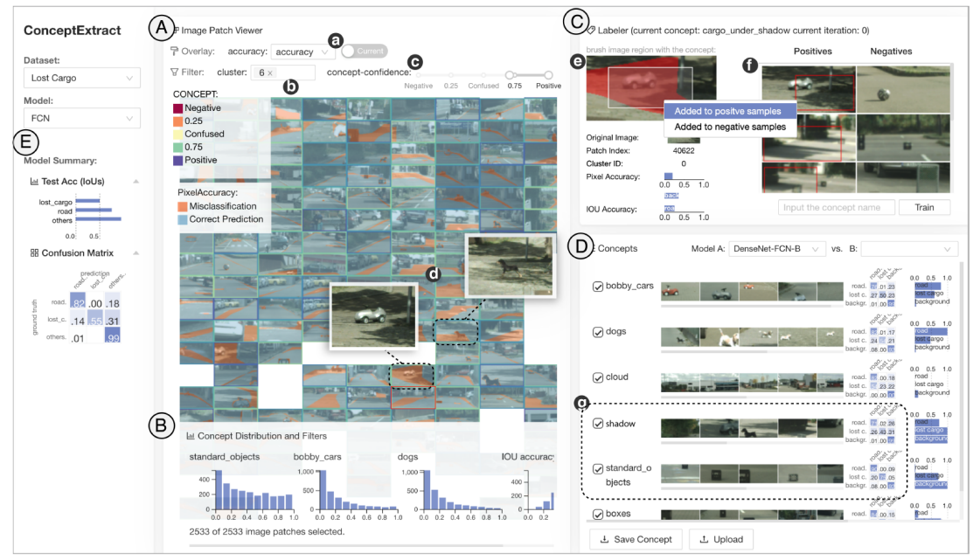Uncheck the shadow concept checkbox
The image size is (980, 560).
click(x=598, y=424)
